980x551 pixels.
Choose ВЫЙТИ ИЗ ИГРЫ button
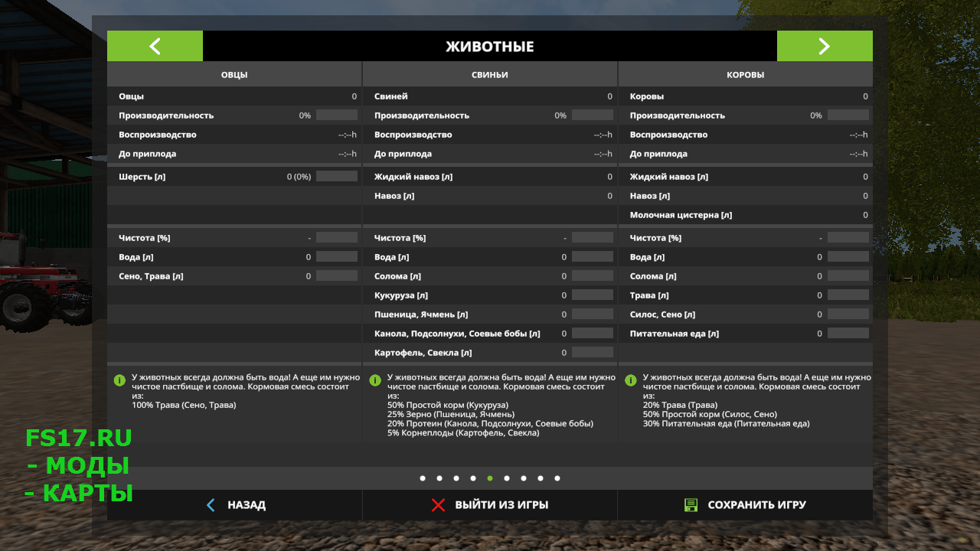tap(490, 505)
